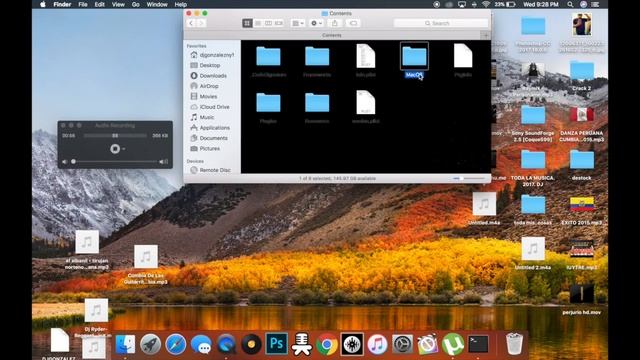The image size is (640, 360).
Task: Click the Edit Tags toolbar button
Action: click(353, 23)
